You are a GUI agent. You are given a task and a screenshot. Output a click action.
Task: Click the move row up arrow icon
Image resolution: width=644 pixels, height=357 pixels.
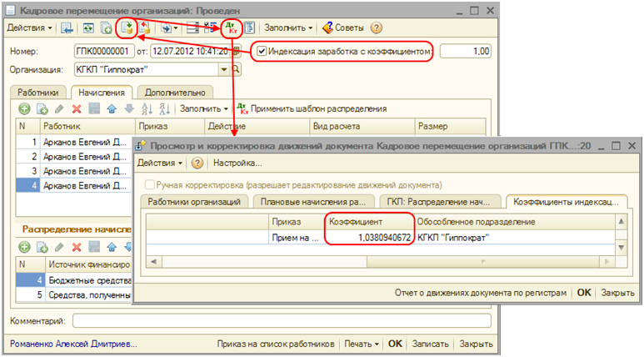112,108
